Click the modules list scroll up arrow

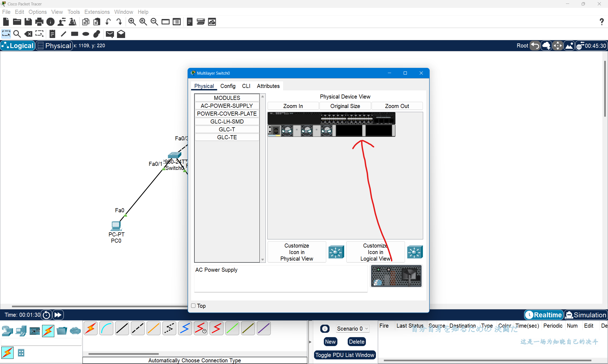click(x=262, y=97)
